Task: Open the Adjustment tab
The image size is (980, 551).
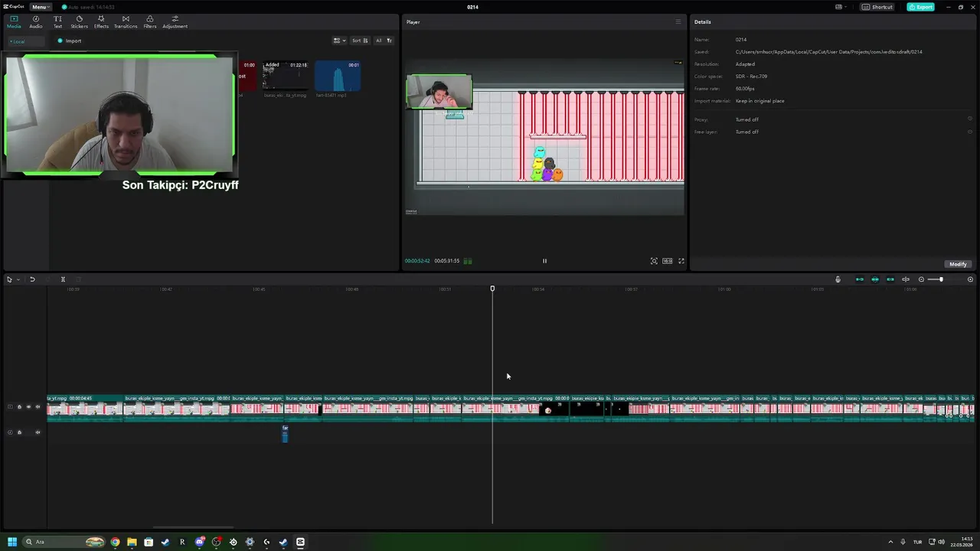Action: [x=175, y=22]
